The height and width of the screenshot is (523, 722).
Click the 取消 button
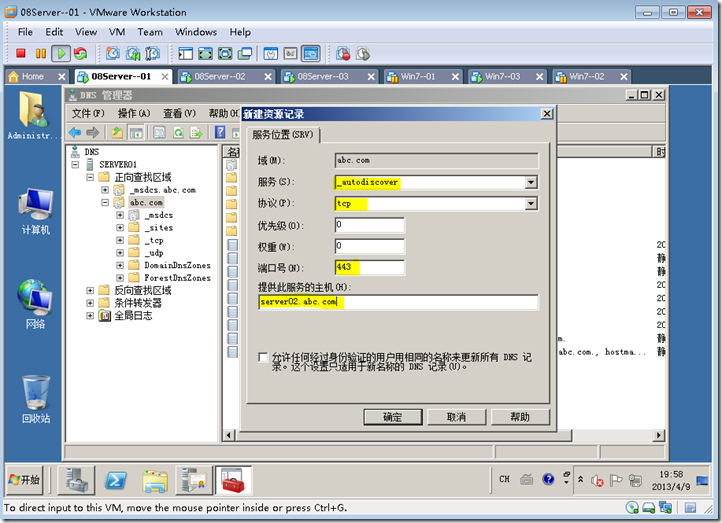pyautogui.click(x=456, y=417)
